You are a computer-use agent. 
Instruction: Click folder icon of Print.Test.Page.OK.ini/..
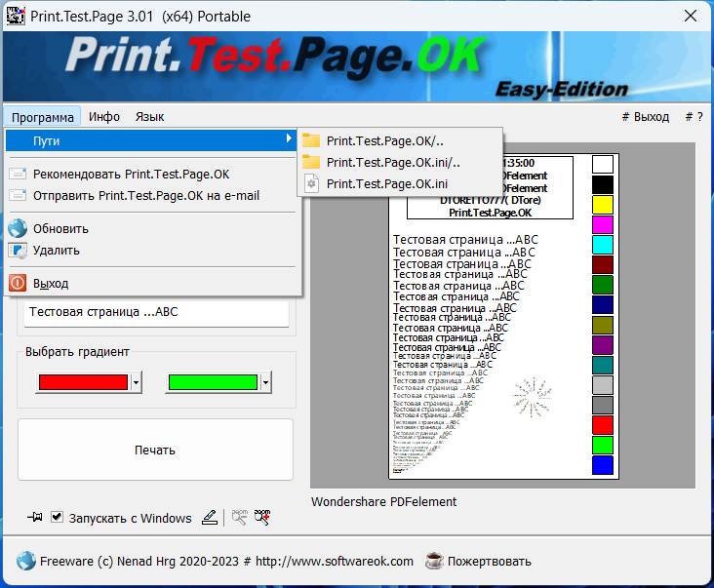coord(311,162)
